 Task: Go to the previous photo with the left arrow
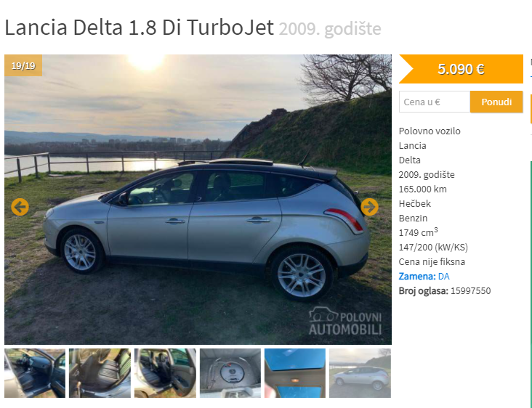point(20,207)
